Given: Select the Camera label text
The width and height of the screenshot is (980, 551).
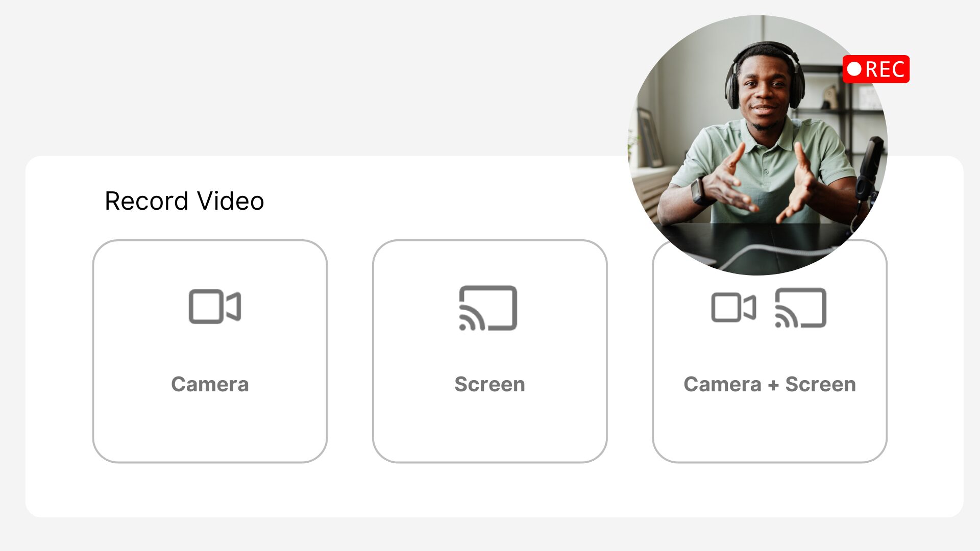Looking at the screenshot, I should pos(210,384).
